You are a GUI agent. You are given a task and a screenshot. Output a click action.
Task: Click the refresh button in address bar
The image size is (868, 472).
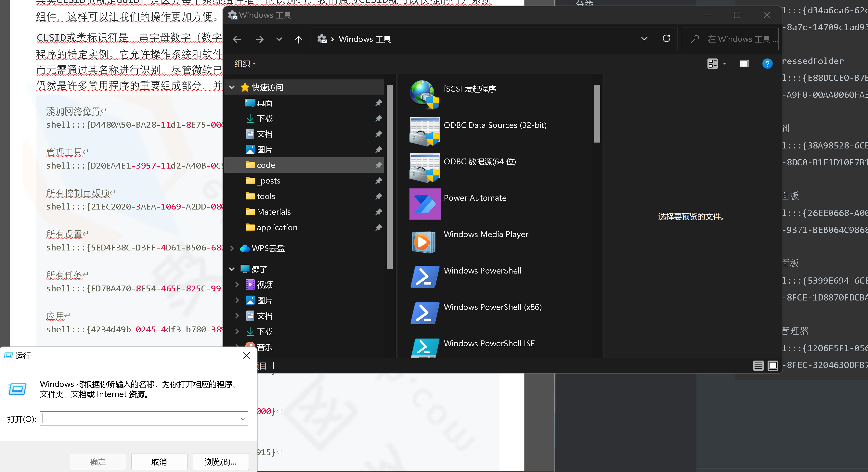pyautogui.click(x=666, y=39)
